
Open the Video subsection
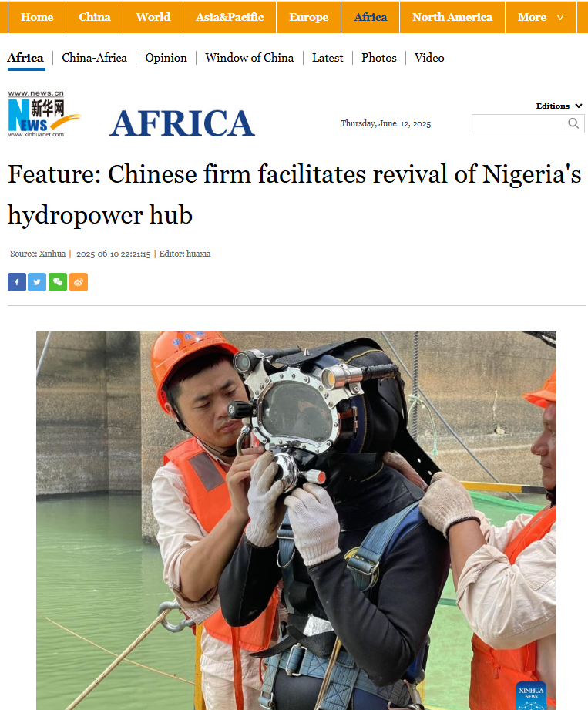tap(429, 58)
